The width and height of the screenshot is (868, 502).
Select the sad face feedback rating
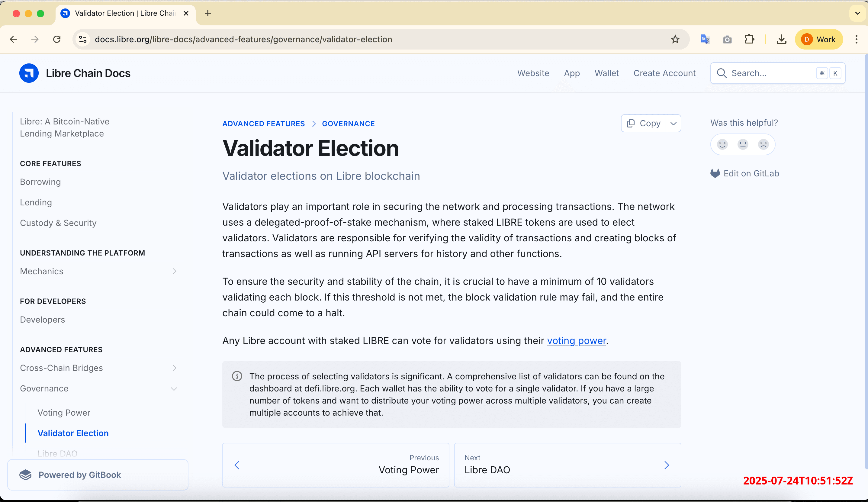(764, 144)
